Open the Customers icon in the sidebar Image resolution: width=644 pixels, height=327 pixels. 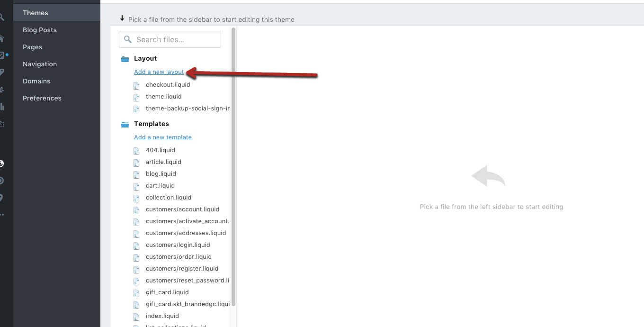point(2,89)
